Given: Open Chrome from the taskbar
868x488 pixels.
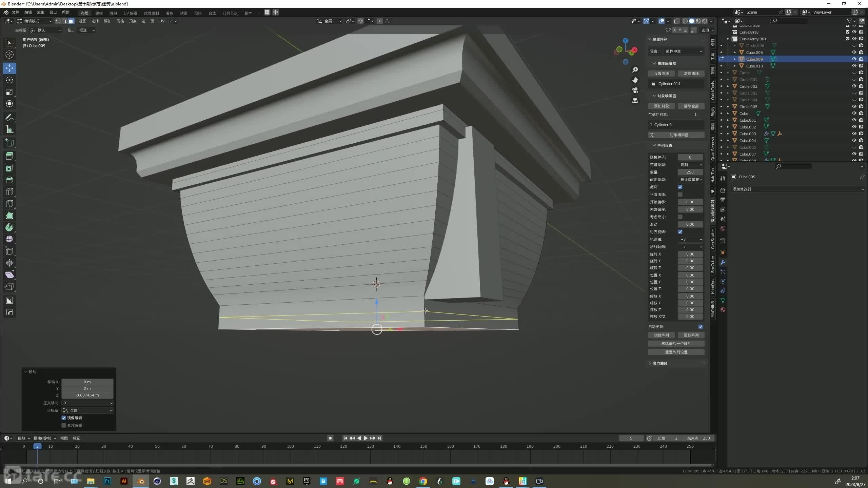Looking at the screenshot, I should tap(423, 481).
